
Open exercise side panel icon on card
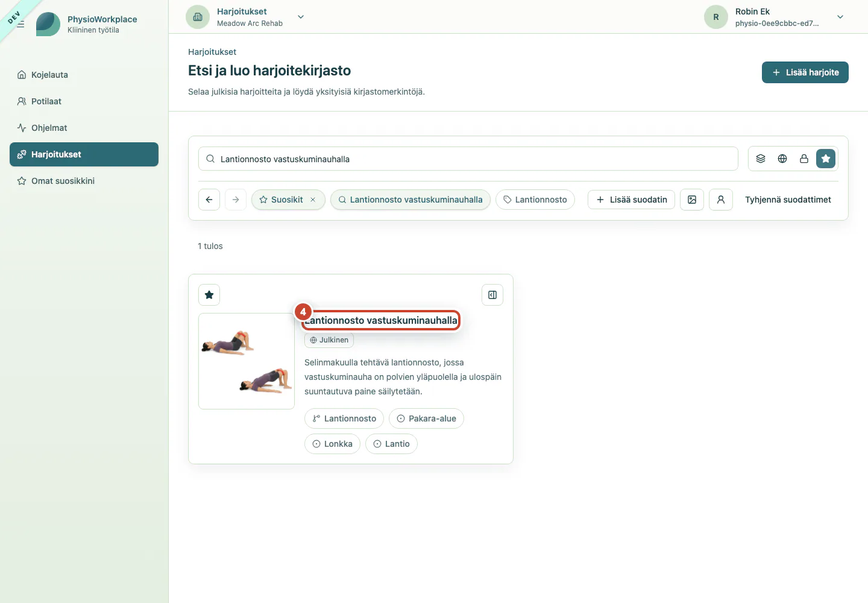tap(492, 295)
